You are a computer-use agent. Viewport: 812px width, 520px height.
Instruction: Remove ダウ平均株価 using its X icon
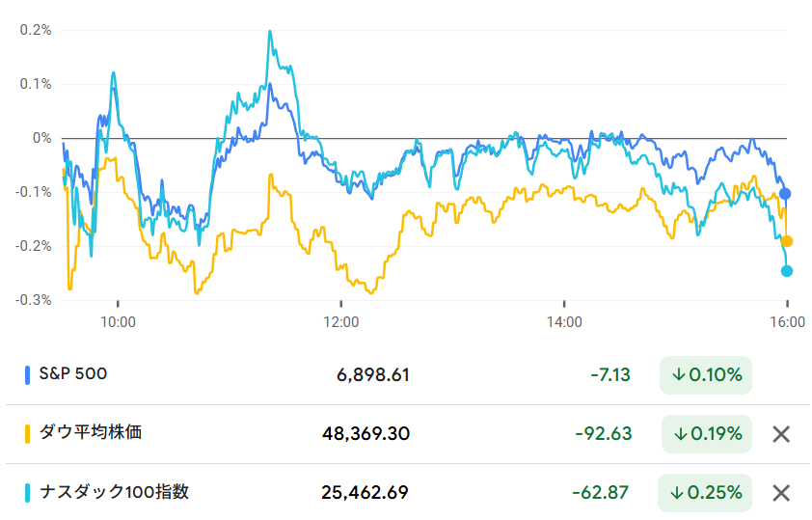[x=781, y=434]
